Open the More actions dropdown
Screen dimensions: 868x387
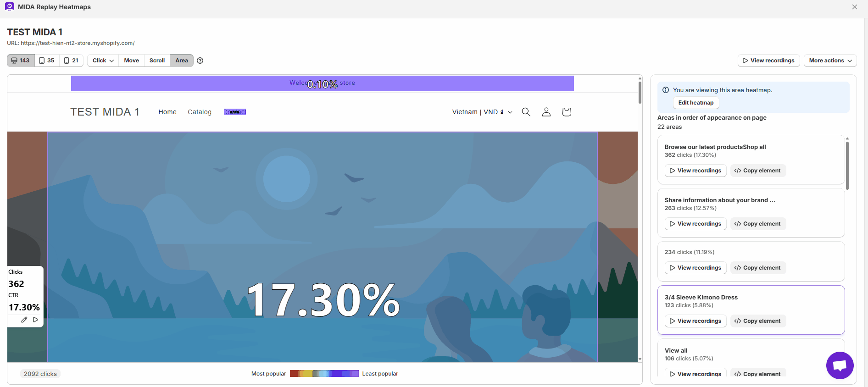pos(830,61)
